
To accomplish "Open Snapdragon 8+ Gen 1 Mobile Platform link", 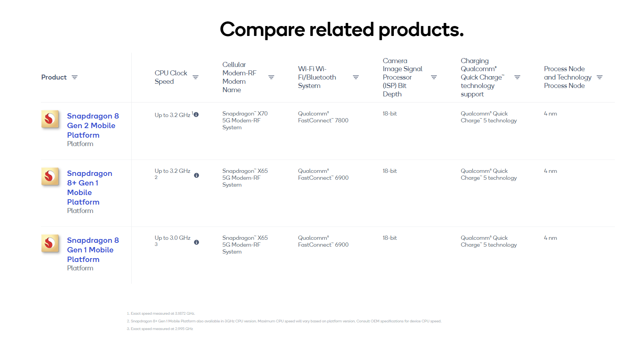I will 89,187.
